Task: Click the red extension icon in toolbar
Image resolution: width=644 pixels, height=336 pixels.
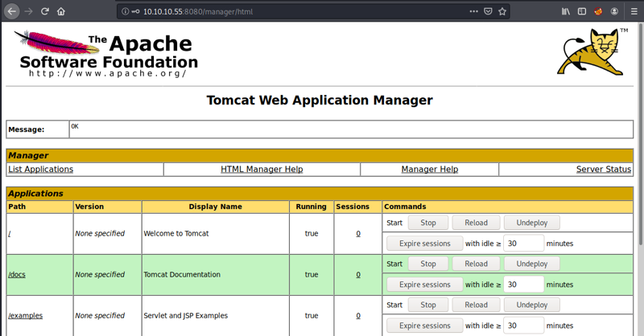Action: click(x=598, y=11)
